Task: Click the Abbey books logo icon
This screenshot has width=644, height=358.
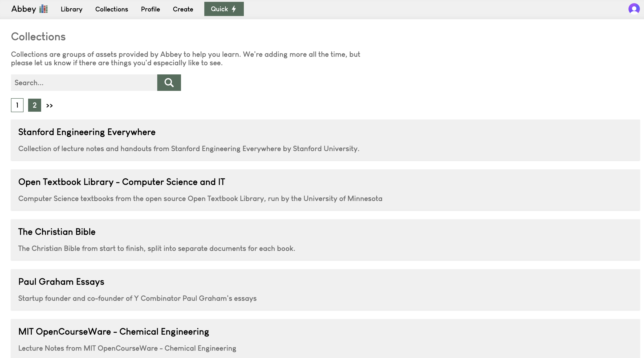Action: 43,9
